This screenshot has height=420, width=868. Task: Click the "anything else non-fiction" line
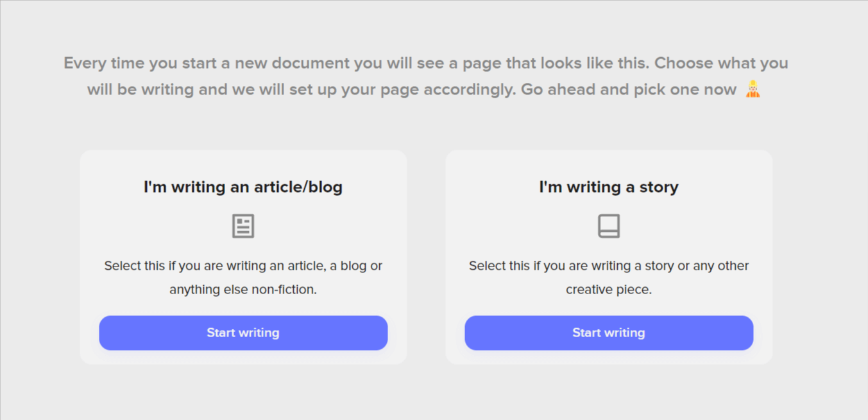tap(243, 290)
